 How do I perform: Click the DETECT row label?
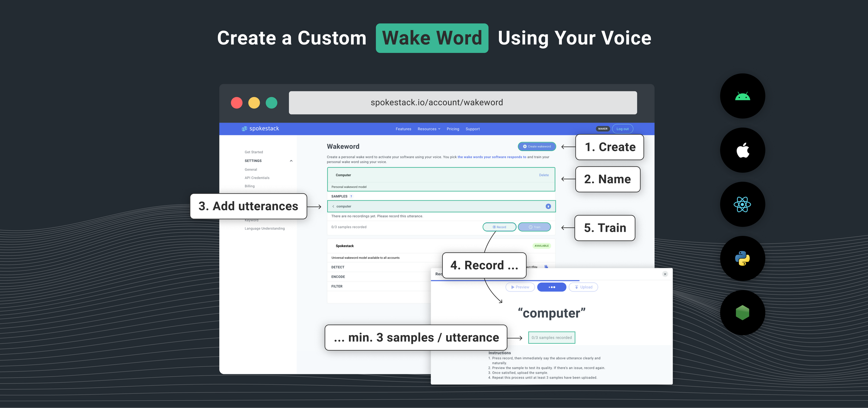[338, 267]
